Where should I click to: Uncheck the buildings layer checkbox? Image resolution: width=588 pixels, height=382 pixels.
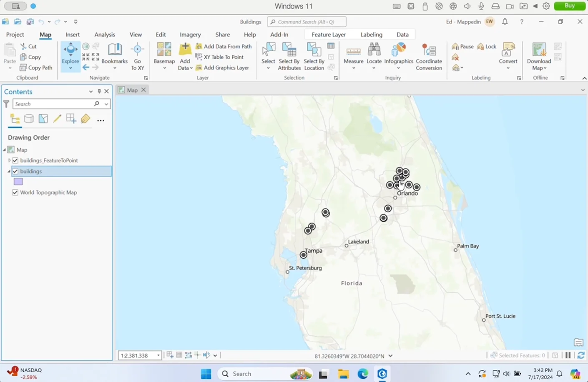pyautogui.click(x=15, y=171)
